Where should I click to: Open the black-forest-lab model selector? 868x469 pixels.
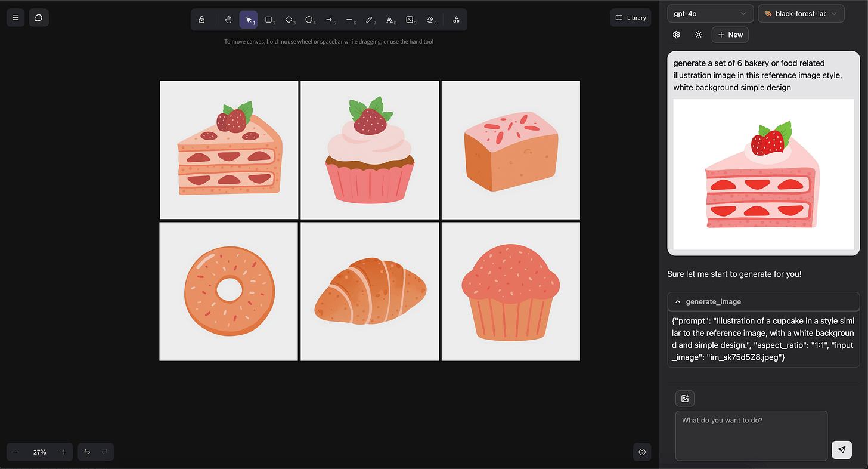click(x=801, y=13)
